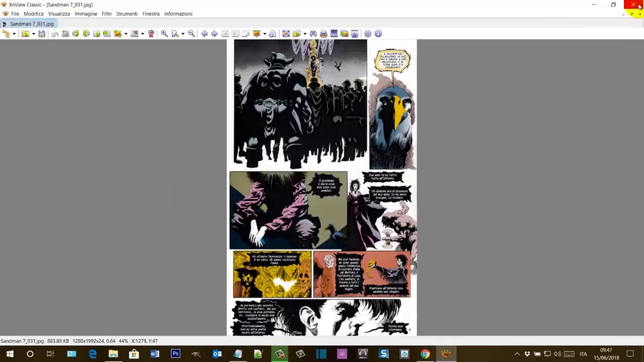Viewport: 644px width, 362px height.
Task: Click the Scanner acquire icon
Action: 334,34
